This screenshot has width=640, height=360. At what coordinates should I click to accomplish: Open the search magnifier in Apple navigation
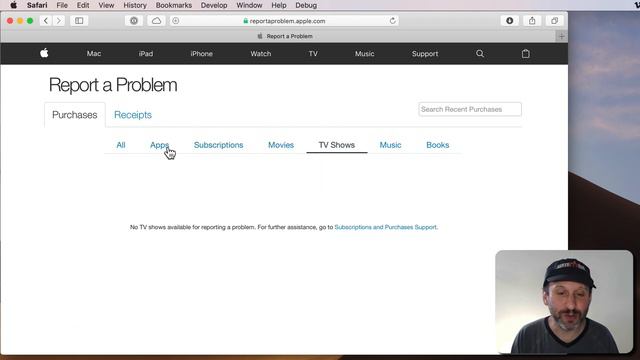pyautogui.click(x=480, y=53)
